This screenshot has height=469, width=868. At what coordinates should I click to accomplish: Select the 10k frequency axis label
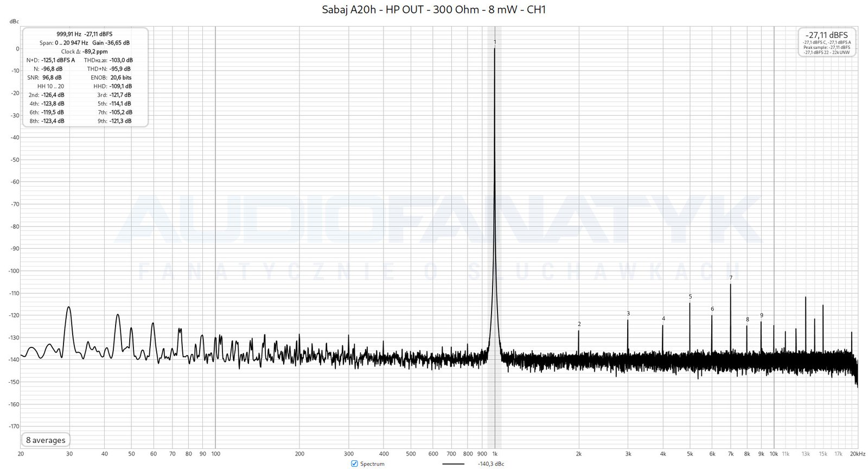click(x=774, y=454)
